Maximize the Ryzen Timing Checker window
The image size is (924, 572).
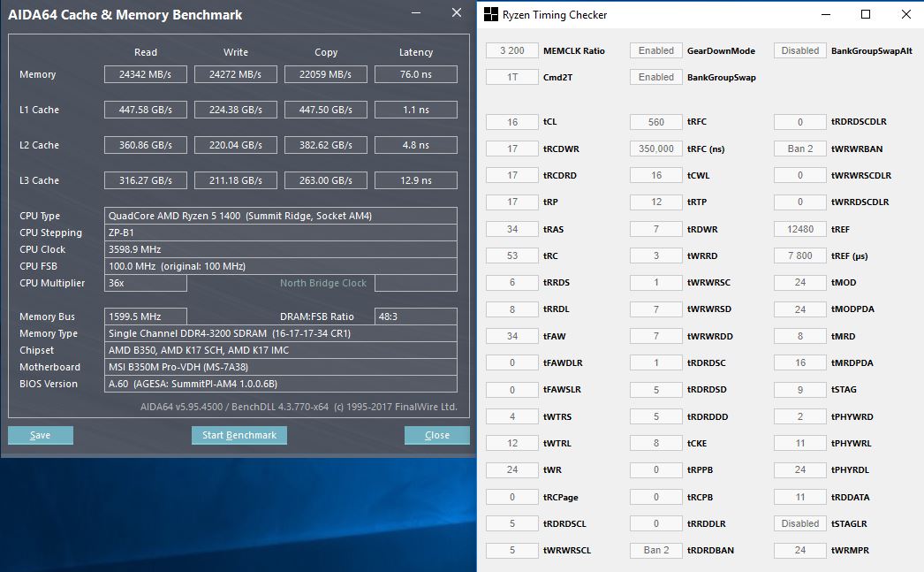866,15
